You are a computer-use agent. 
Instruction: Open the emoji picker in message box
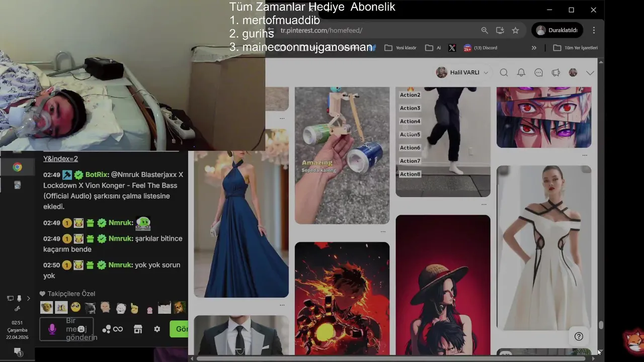click(x=81, y=329)
